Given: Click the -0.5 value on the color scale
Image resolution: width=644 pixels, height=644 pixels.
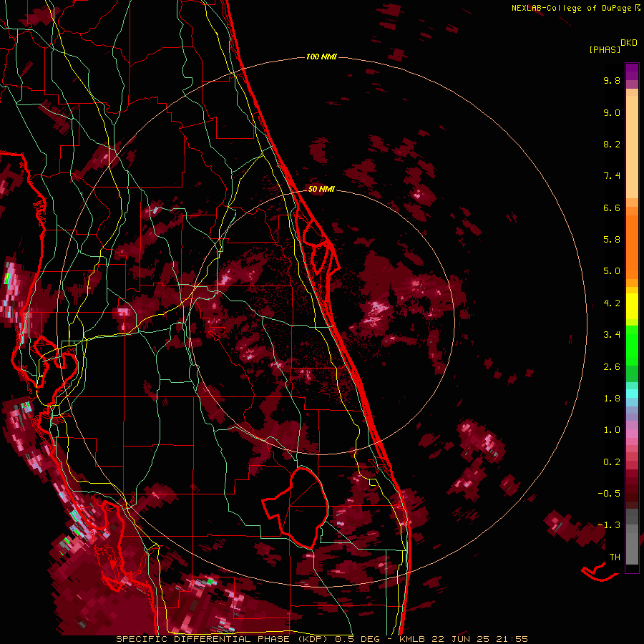Looking at the screenshot, I should click(x=609, y=494).
